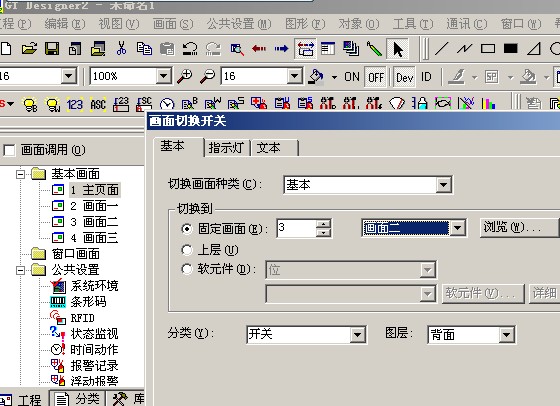Switch to the 指示灯 tab
This screenshot has height=406, width=560.
(226, 148)
